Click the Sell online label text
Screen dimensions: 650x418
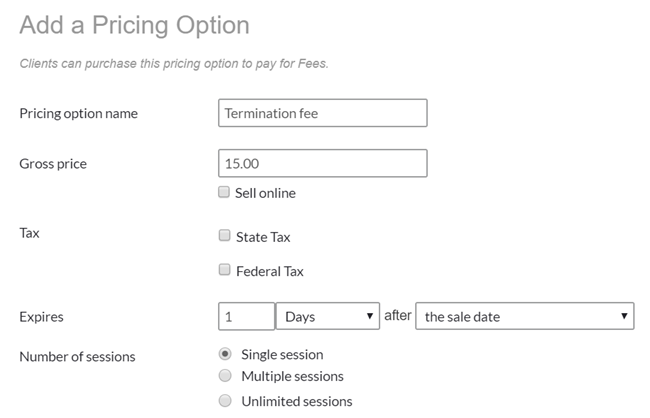click(x=265, y=192)
